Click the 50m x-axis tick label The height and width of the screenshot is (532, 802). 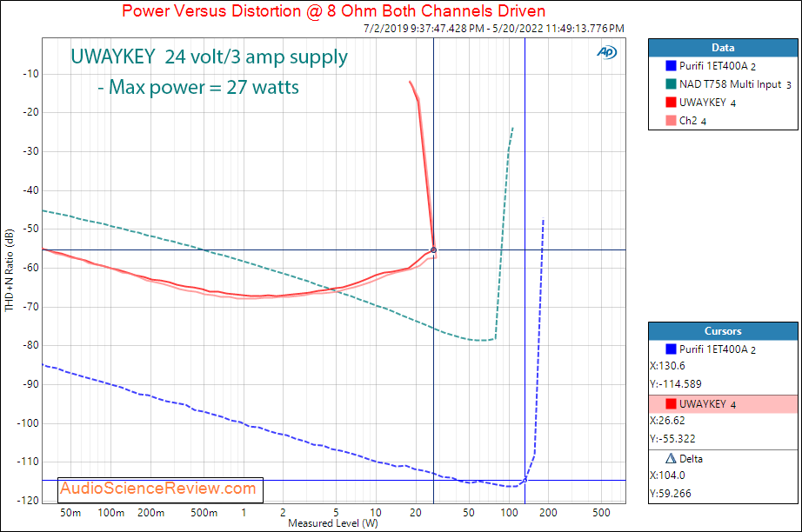tap(70, 513)
